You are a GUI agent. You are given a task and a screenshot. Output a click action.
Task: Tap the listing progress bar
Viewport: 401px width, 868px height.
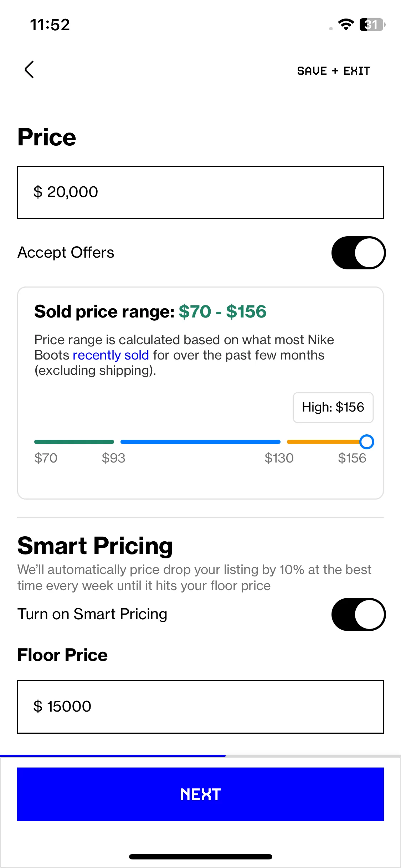pos(200,755)
